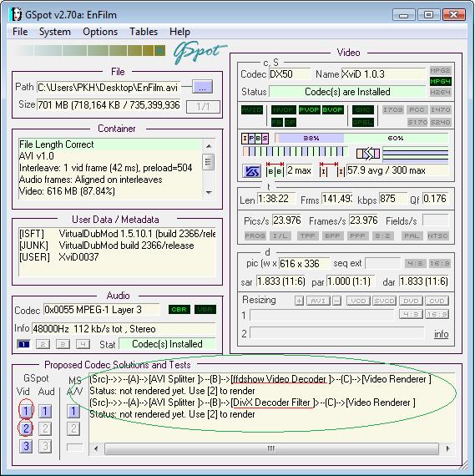475x476 pixels.
Task: Click the BVOP indicator
Action: 332,109
